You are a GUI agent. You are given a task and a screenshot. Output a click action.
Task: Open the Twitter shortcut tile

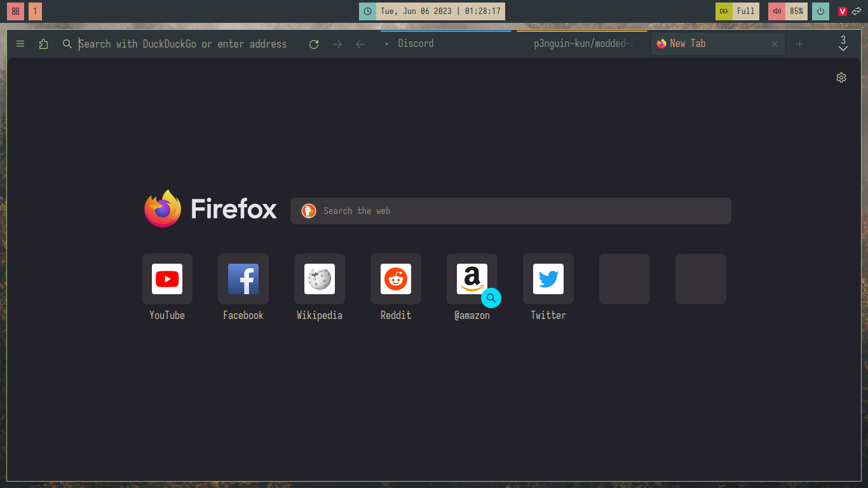(548, 279)
